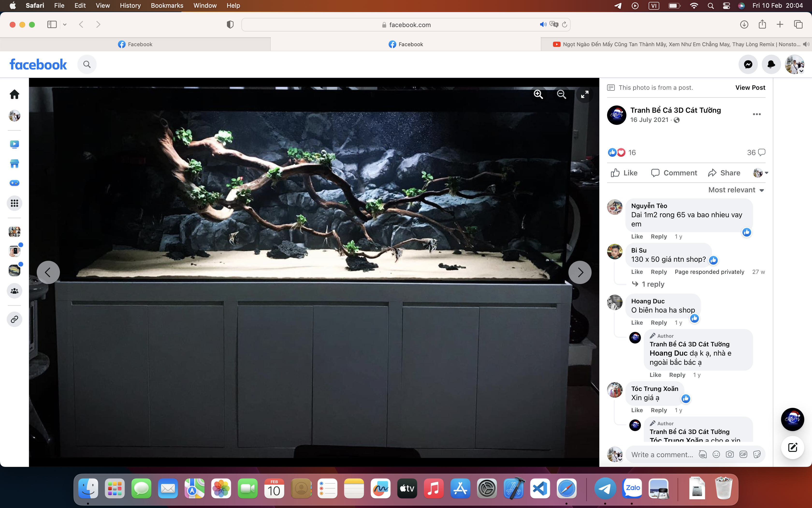
Task: Open Telegram from the Dock
Action: coord(605,488)
